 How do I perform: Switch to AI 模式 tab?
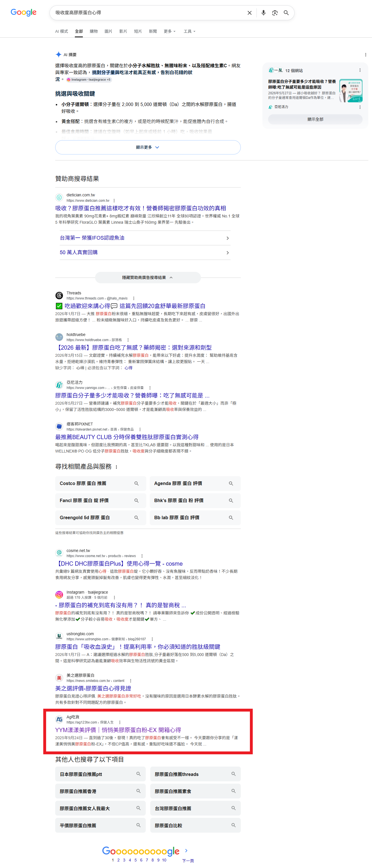(61, 31)
